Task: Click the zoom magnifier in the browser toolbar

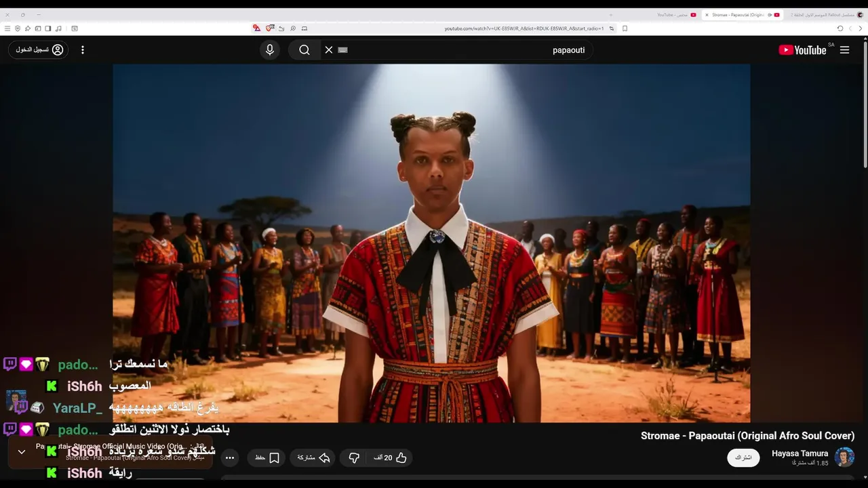Action: (293, 28)
